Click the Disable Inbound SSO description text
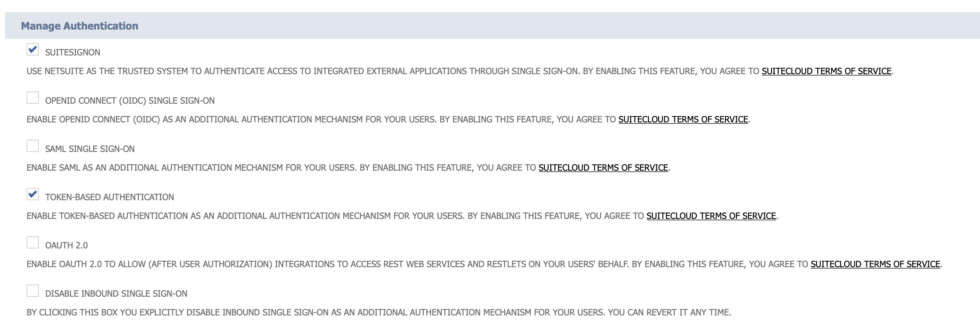The height and width of the screenshot is (332, 980). pyautogui.click(x=378, y=313)
